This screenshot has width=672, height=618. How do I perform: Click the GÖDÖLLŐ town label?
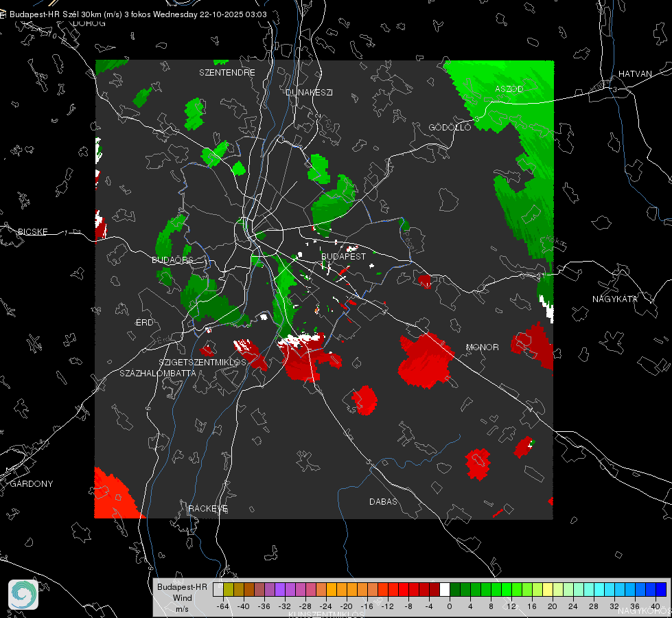pos(450,127)
